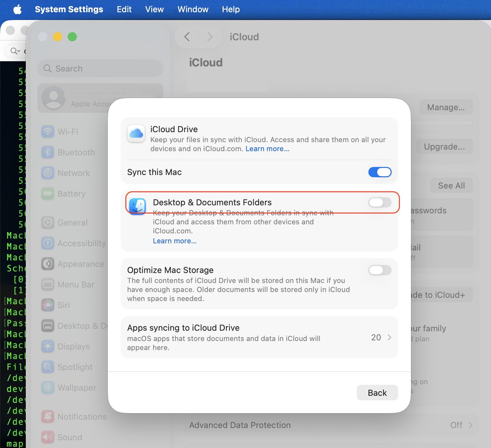Click the green zoom button of System Settings

pyautogui.click(x=72, y=37)
